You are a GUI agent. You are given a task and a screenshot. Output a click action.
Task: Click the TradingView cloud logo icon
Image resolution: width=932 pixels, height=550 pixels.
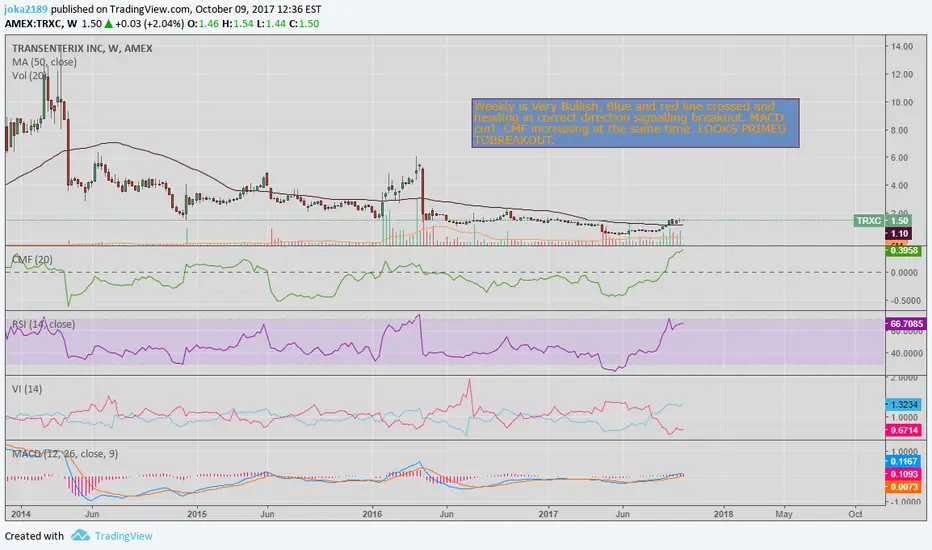click(x=80, y=536)
